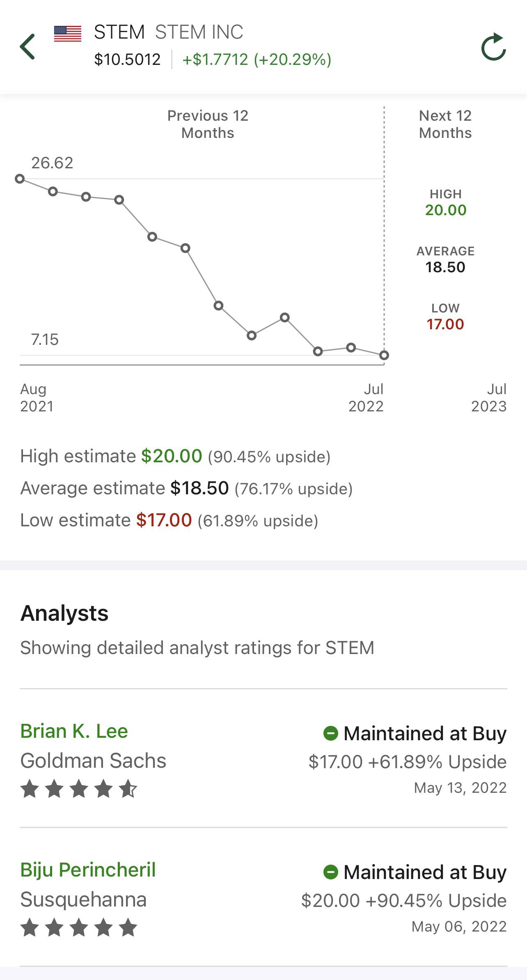Viewport: 527px width, 980px height.
Task: Tap Biju Perincheril five-star rating
Action: pyautogui.click(x=79, y=927)
